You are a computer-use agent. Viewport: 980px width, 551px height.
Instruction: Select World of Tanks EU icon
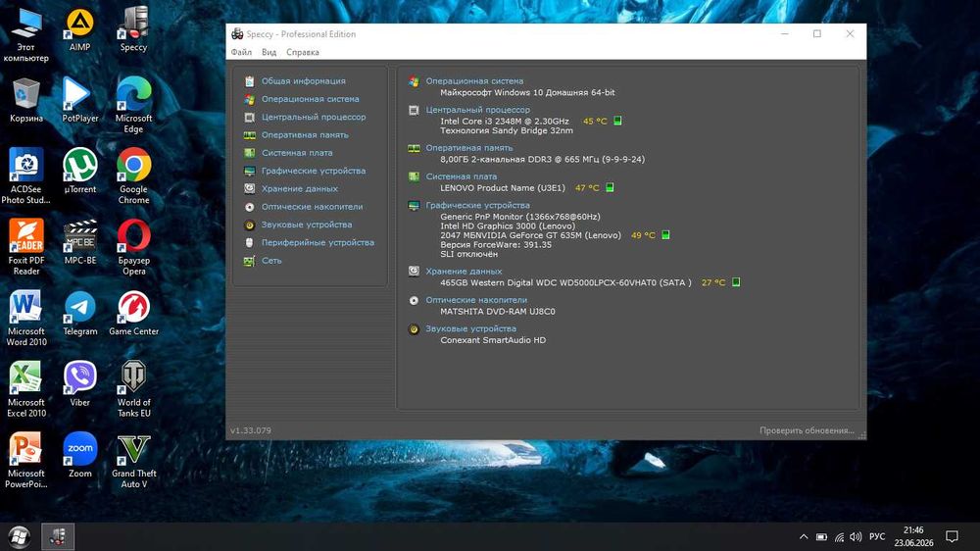point(133,389)
